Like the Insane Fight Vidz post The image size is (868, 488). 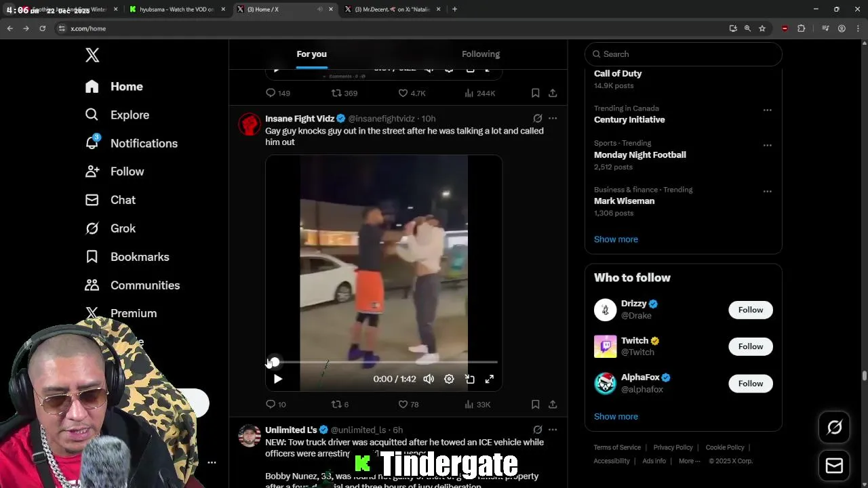408,405
